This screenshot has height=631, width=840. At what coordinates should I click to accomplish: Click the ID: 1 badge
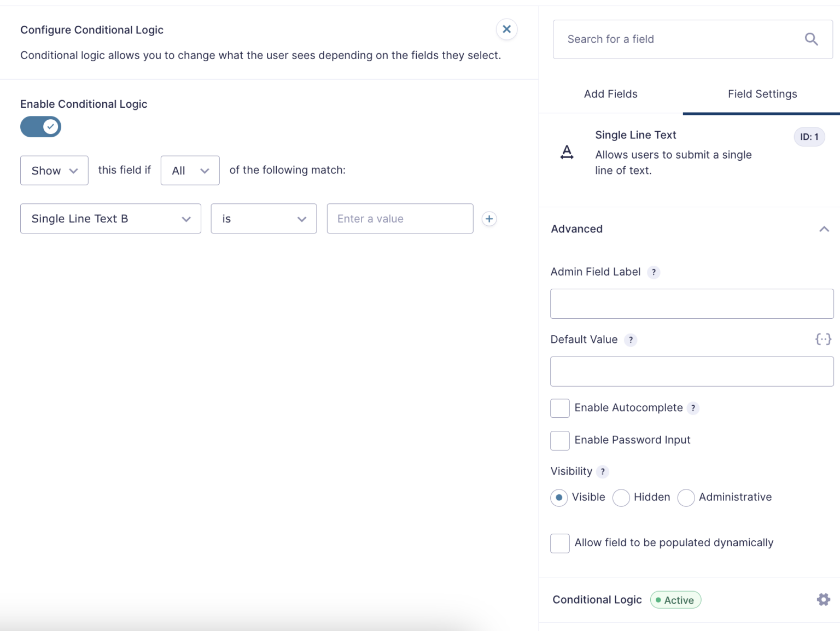(809, 137)
